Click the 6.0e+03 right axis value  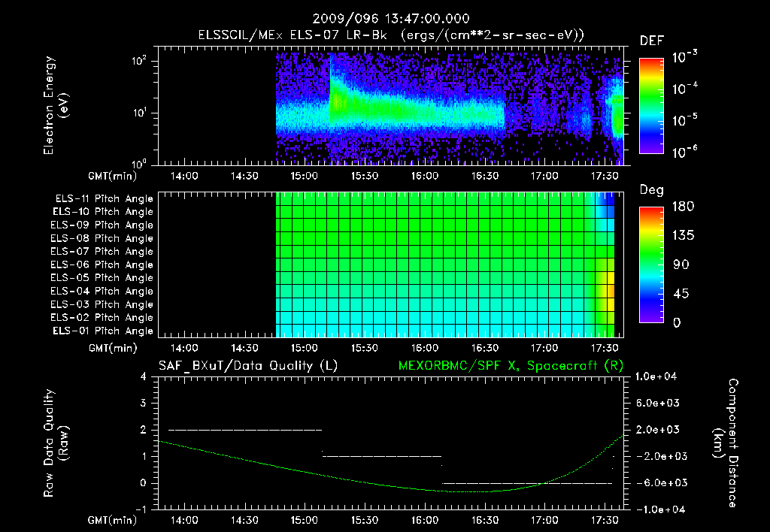point(658,404)
